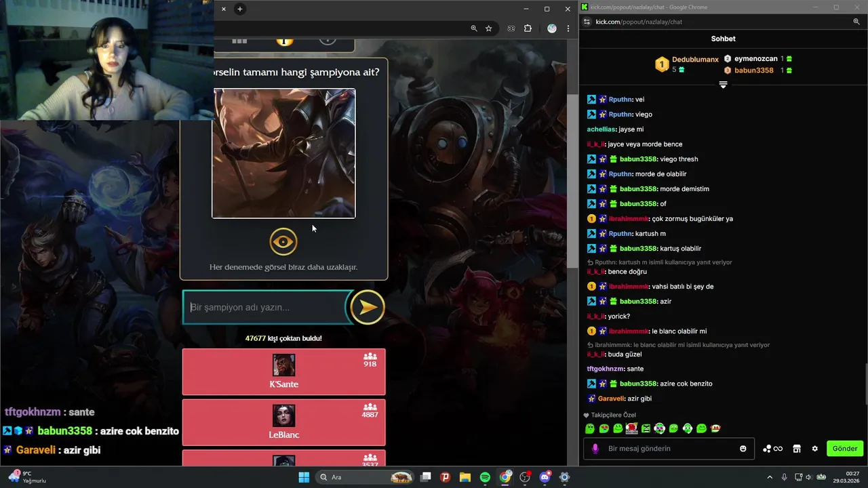Pick the first green blob emote
The height and width of the screenshot is (488, 868).
[590, 428]
